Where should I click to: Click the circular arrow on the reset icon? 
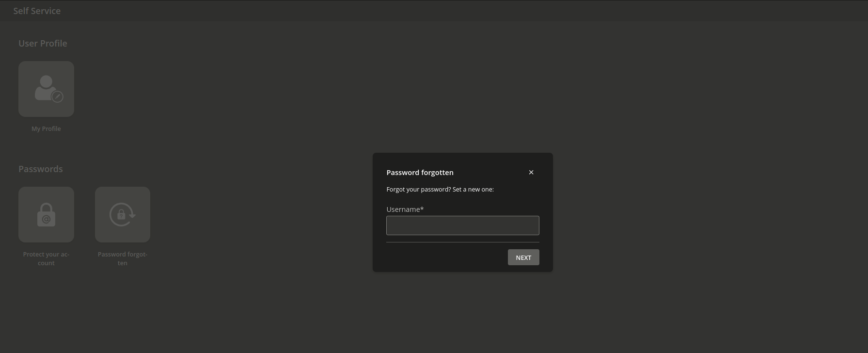132,214
